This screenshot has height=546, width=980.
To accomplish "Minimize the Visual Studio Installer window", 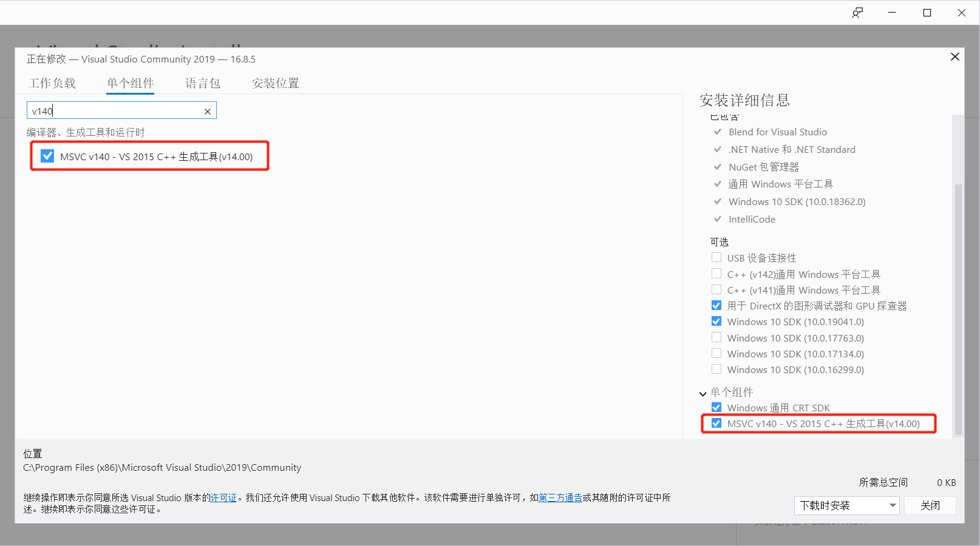I will [x=892, y=13].
